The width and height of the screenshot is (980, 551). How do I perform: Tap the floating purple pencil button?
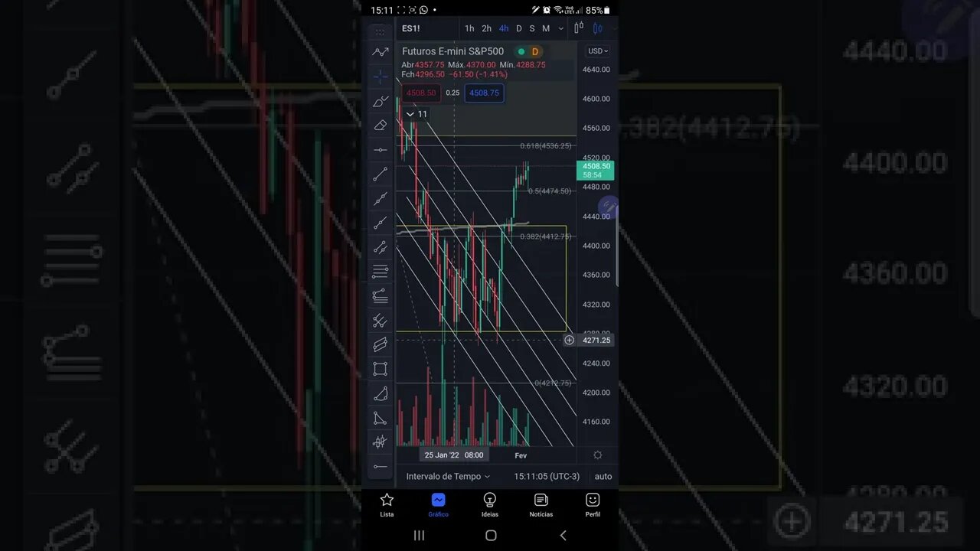pyautogui.click(x=609, y=207)
